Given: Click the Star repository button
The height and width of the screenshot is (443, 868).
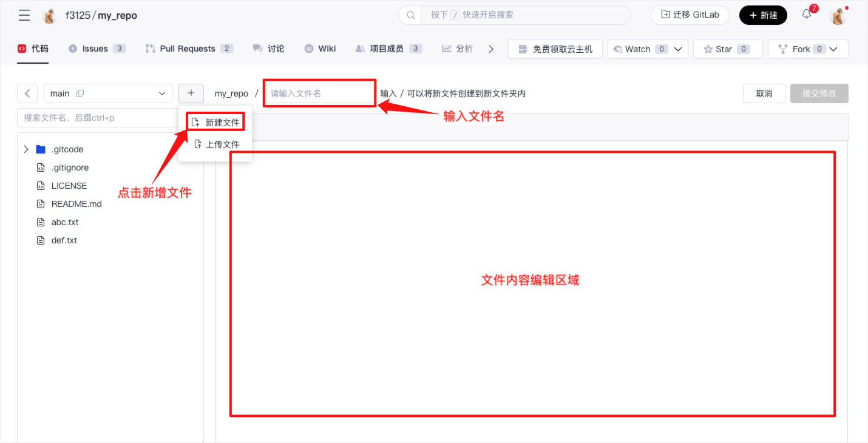Looking at the screenshot, I should click(x=727, y=49).
